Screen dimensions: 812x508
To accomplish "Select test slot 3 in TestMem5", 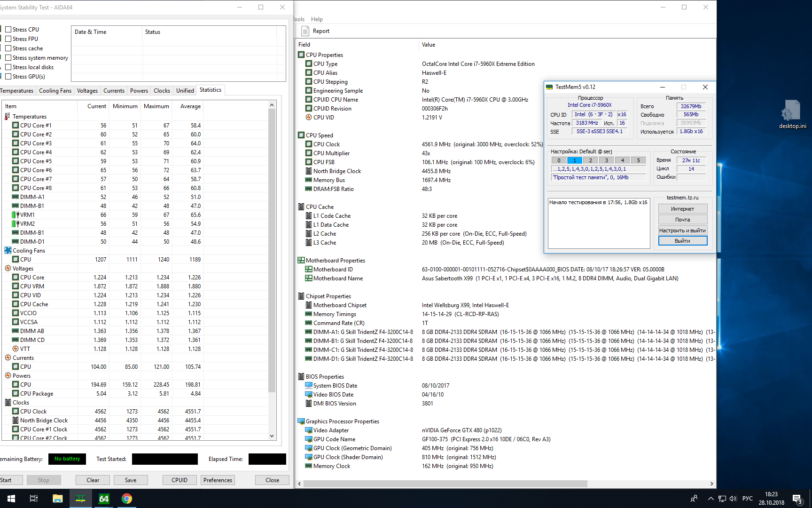I will pos(606,160).
